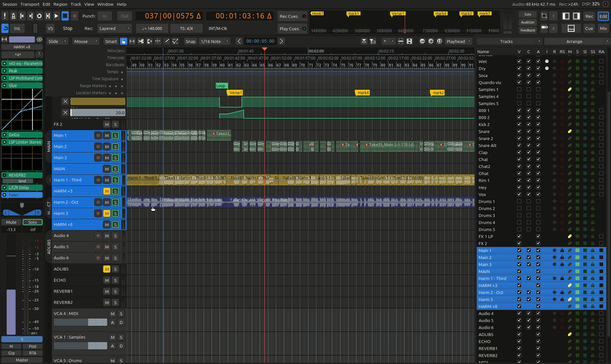Open the Slide edit mode dropdown
This screenshot has width=611, height=364.
coord(57,41)
